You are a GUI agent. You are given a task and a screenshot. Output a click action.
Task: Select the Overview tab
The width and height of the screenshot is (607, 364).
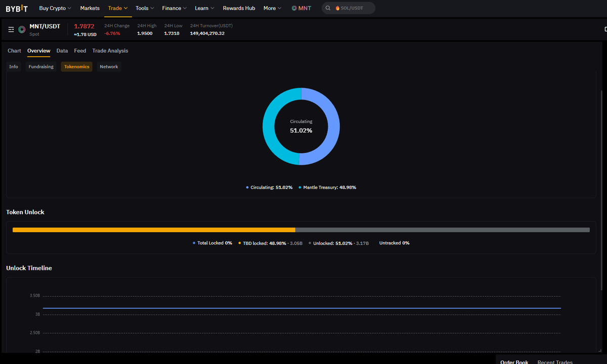[39, 51]
